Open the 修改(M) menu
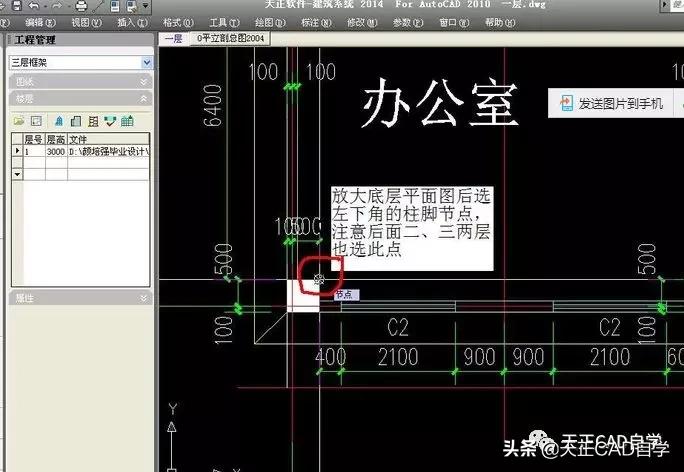 362,22
